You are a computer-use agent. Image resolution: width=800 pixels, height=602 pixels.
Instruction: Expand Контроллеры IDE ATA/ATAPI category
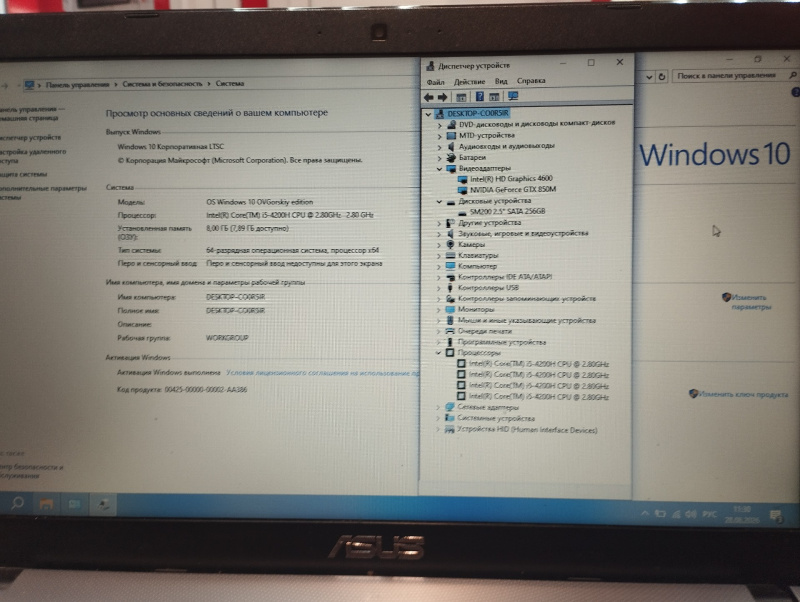[439, 277]
